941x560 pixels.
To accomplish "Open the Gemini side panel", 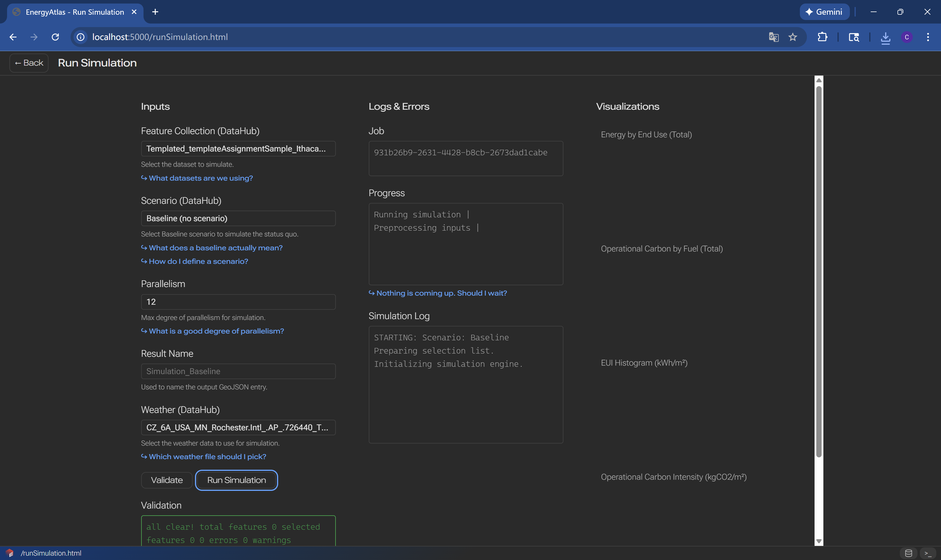I will [x=824, y=12].
